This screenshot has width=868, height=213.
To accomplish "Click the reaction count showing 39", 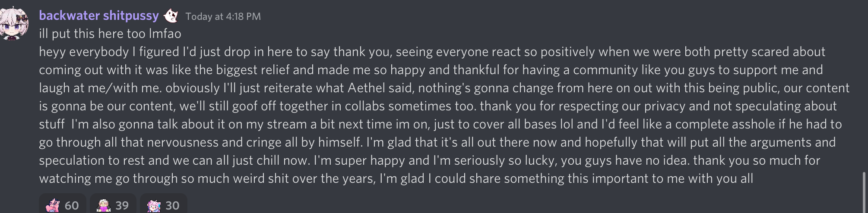I will pos(122,206).
